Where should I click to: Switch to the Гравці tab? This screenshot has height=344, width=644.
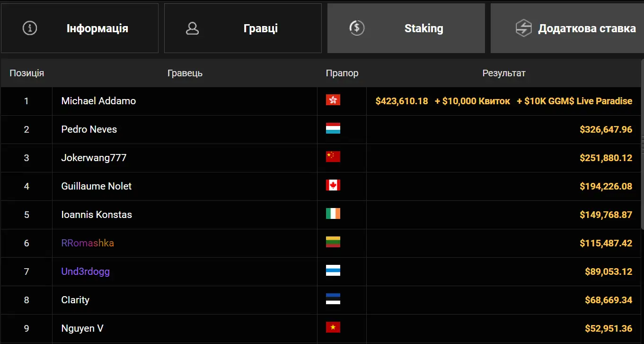point(243,28)
